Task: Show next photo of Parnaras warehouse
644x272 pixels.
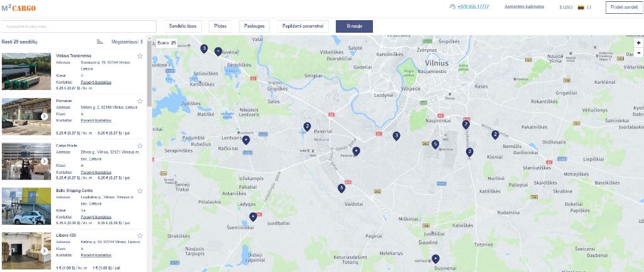Action: tap(45, 116)
